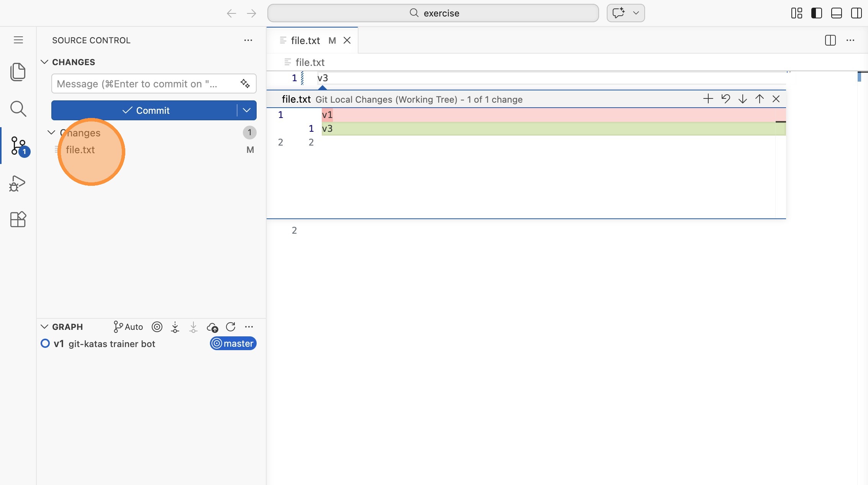Click the Commit button
Viewport: 868px width, 485px height.
pos(145,110)
